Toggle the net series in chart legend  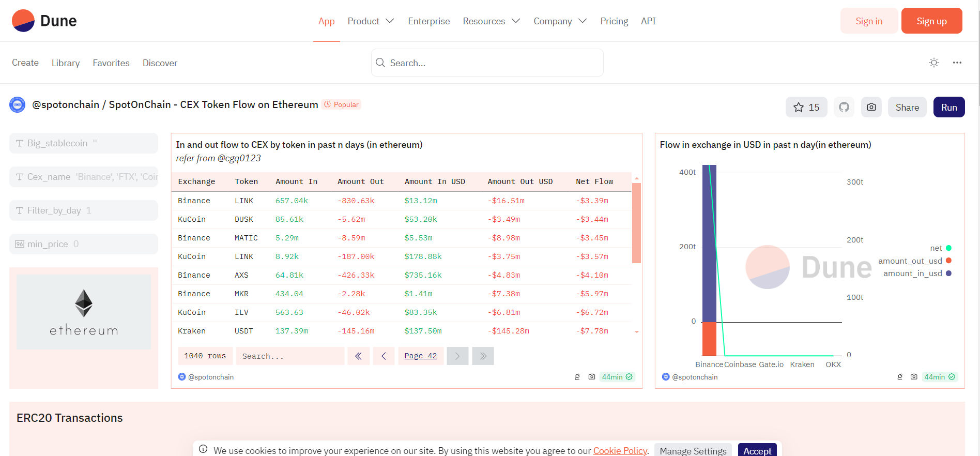(x=941, y=248)
